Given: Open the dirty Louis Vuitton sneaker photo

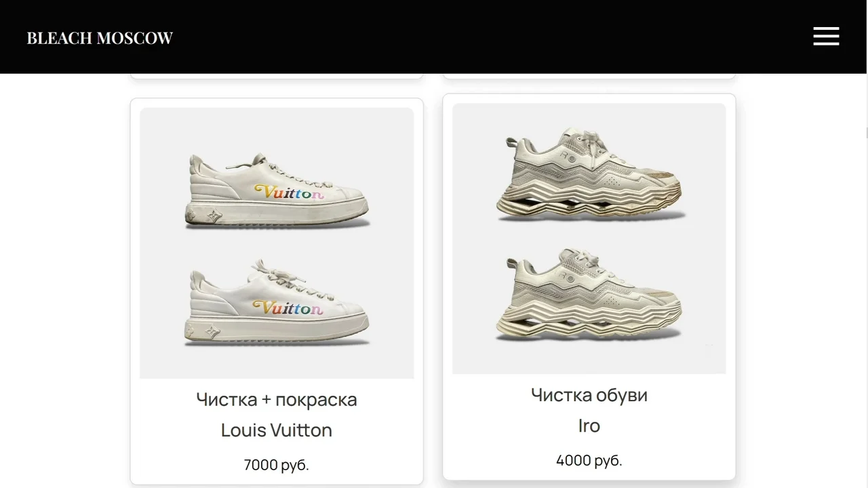Looking at the screenshot, I should (x=277, y=191).
